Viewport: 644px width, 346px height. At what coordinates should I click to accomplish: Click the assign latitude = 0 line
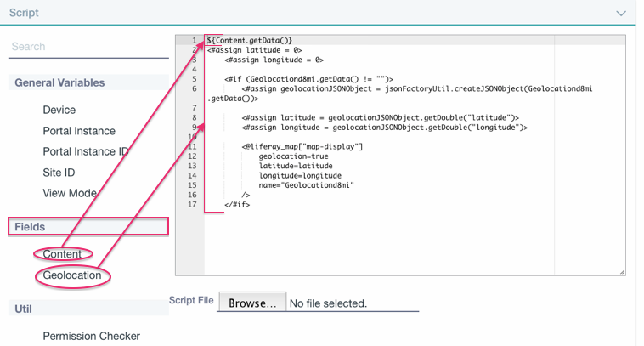[x=254, y=50]
